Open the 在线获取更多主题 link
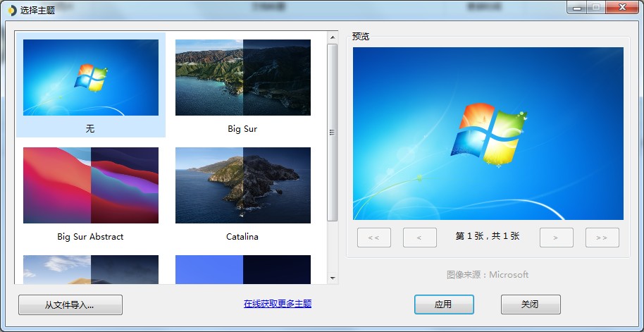The height and width of the screenshot is (332, 644). pyautogui.click(x=278, y=304)
